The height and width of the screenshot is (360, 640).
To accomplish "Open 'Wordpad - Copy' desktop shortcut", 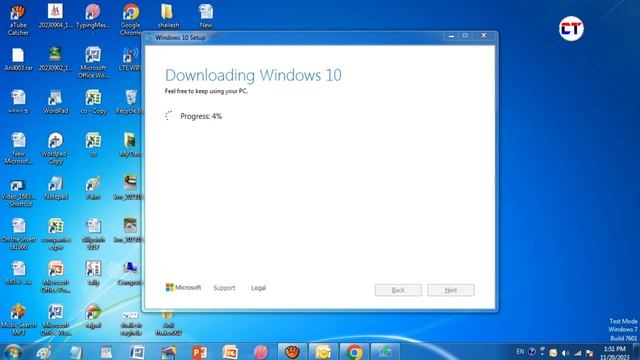I will point(56,148).
